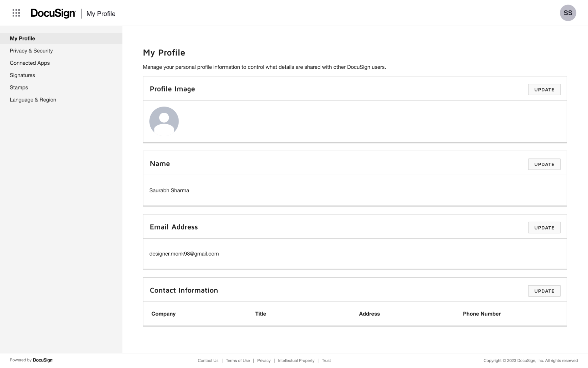Viewport: 588px width, 368px height.
Task: Open the Contact Us footer link
Action: click(208, 361)
